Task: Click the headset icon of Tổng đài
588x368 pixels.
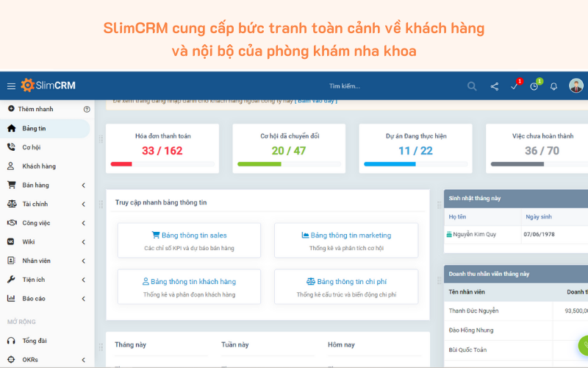Action: [x=11, y=341]
